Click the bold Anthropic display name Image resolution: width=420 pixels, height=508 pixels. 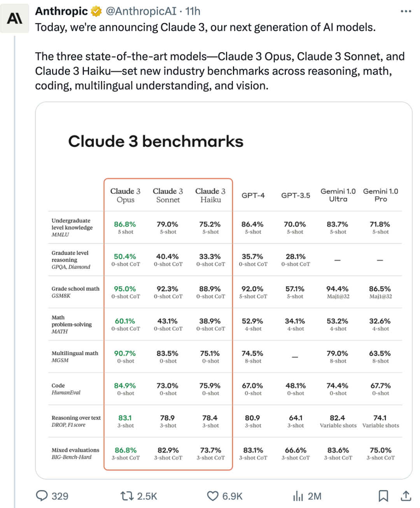(60, 11)
